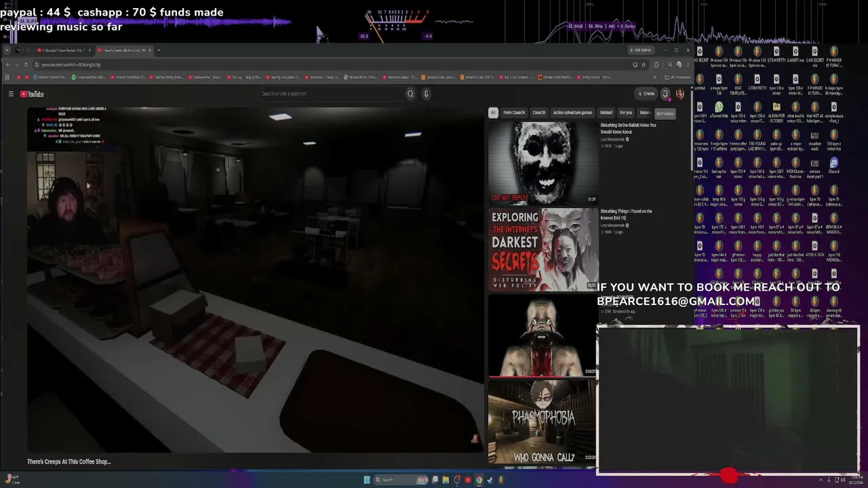Go to YouTube home via logo
The height and width of the screenshot is (488, 868).
32,94
